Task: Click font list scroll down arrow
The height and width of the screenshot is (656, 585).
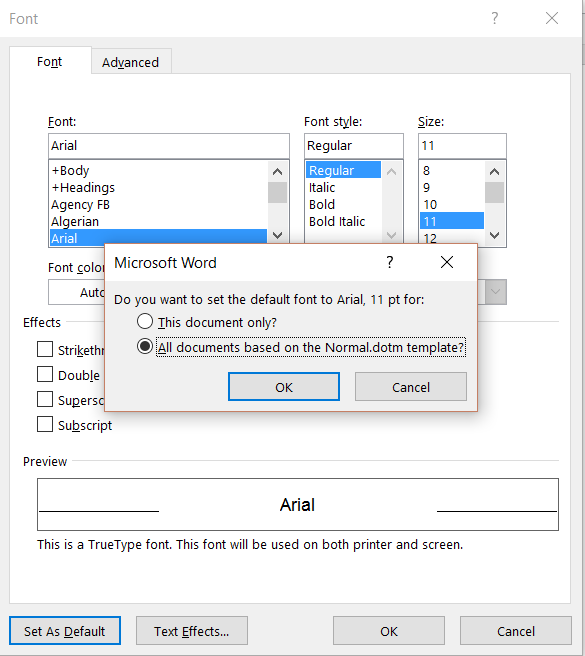Action: [x=277, y=235]
